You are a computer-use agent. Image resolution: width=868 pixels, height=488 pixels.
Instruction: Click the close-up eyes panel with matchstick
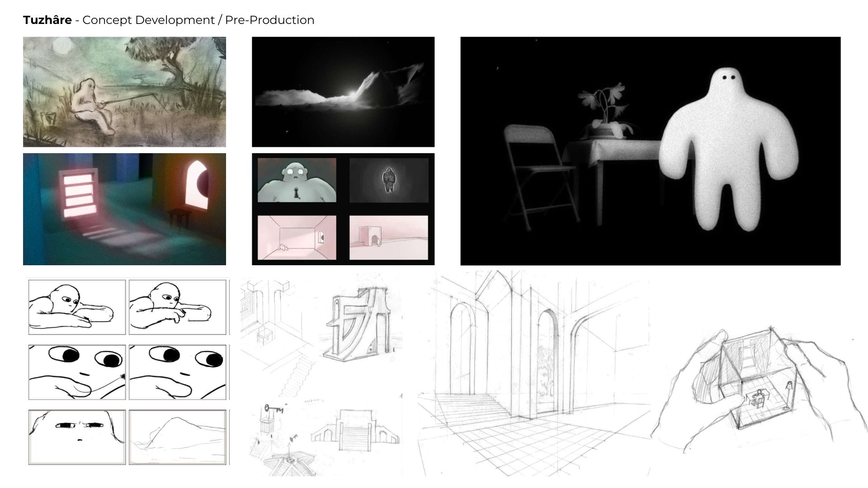click(x=77, y=372)
